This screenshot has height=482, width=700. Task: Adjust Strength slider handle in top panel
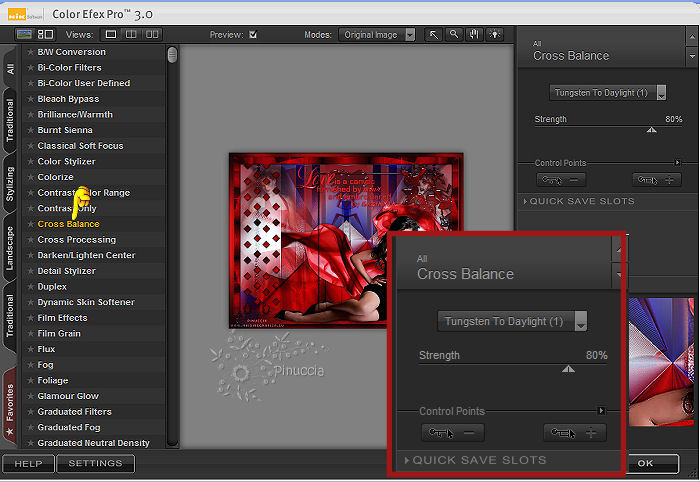pyautogui.click(x=651, y=130)
